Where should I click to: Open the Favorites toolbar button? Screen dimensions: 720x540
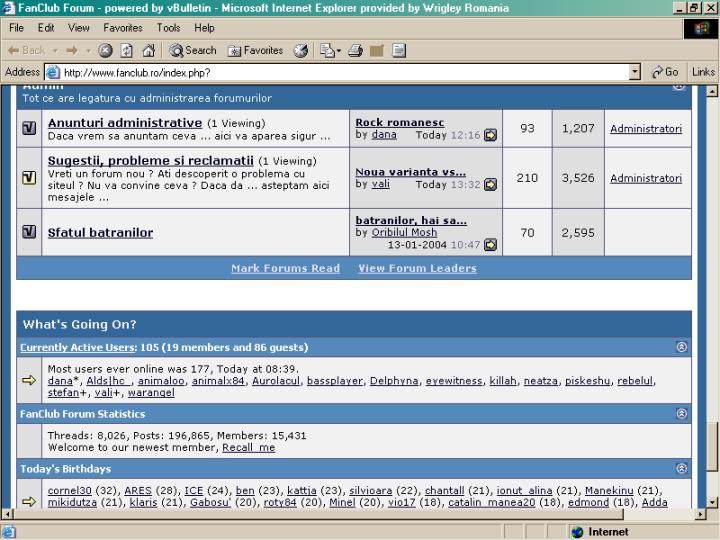pos(255,51)
